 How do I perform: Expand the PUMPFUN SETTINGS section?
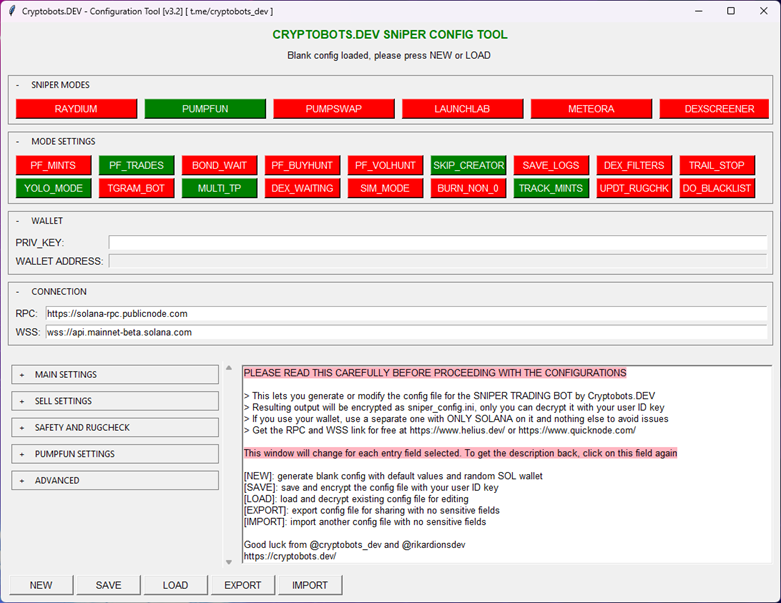(114, 454)
